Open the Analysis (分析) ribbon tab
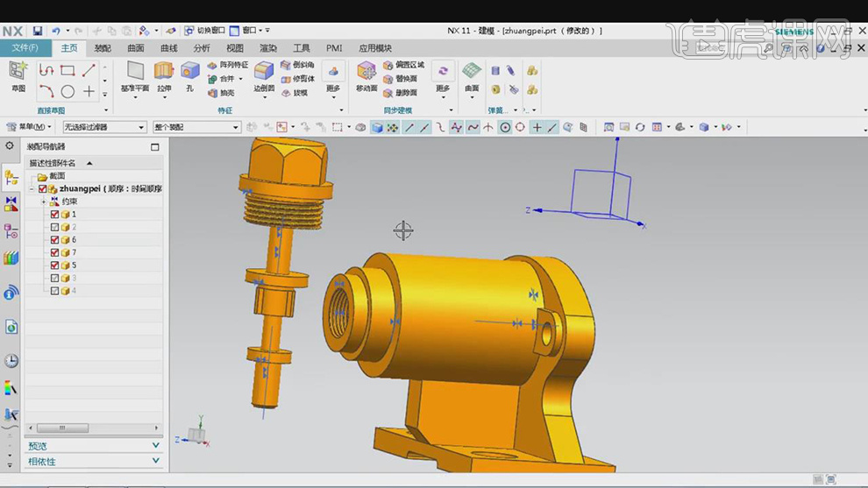The image size is (868, 488). click(202, 49)
